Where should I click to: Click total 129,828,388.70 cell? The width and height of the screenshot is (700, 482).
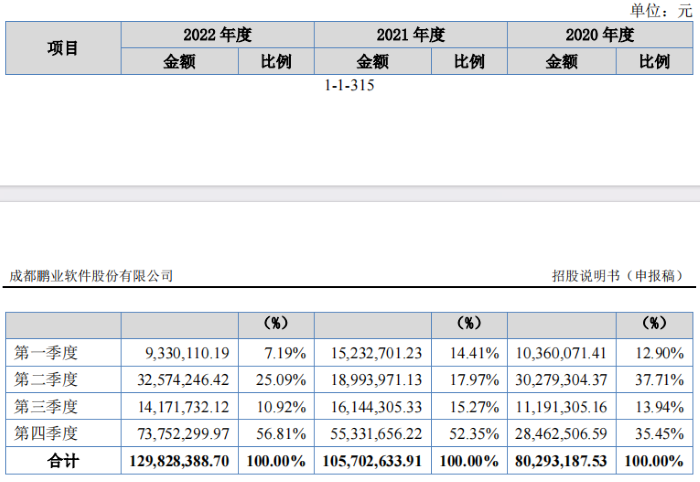tap(180, 461)
